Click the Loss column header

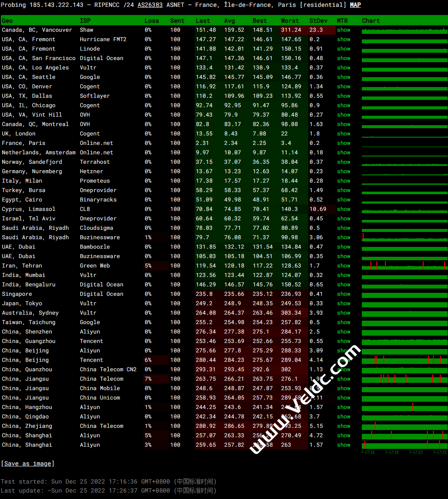151,21
